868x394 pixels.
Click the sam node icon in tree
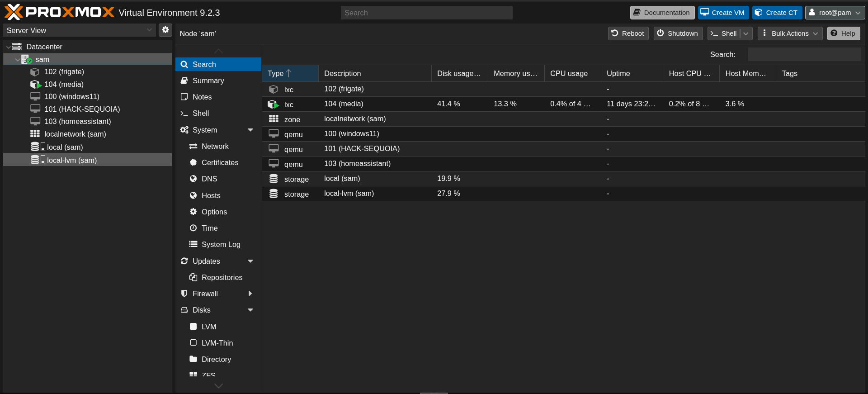click(26, 59)
